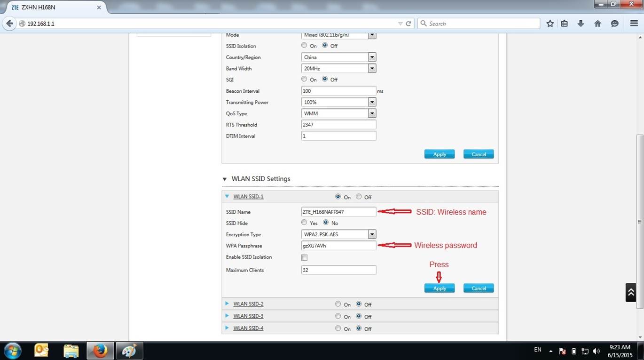644x360 pixels.
Task: Turn WLAN SSID-2 On
Action: click(338, 304)
